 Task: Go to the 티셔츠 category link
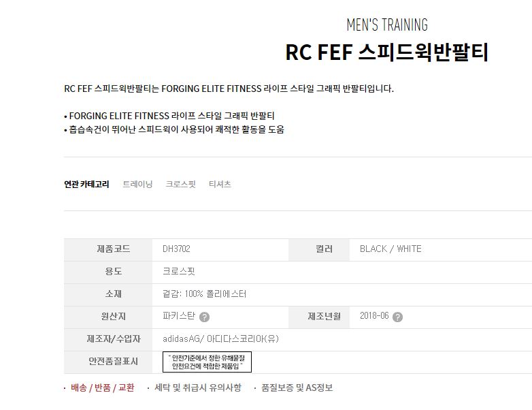tap(220, 184)
